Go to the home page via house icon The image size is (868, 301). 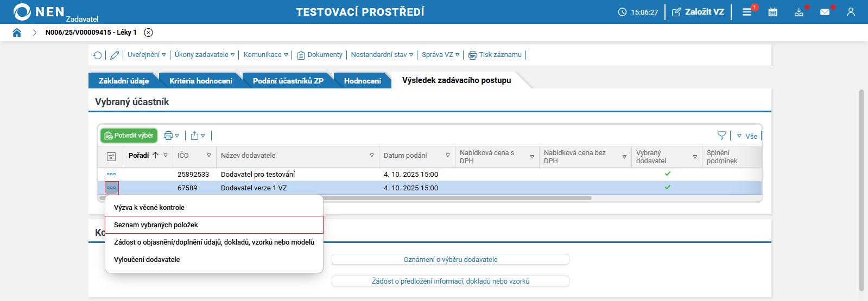click(x=17, y=33)
